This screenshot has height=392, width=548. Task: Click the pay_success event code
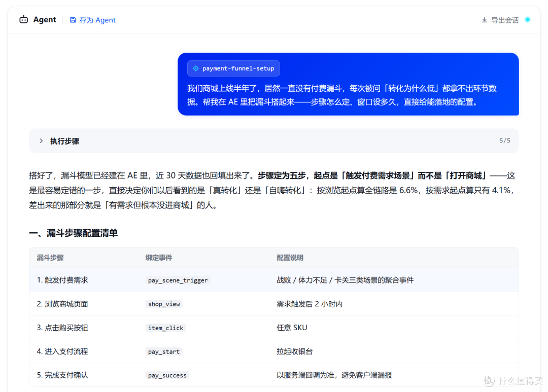167,375
